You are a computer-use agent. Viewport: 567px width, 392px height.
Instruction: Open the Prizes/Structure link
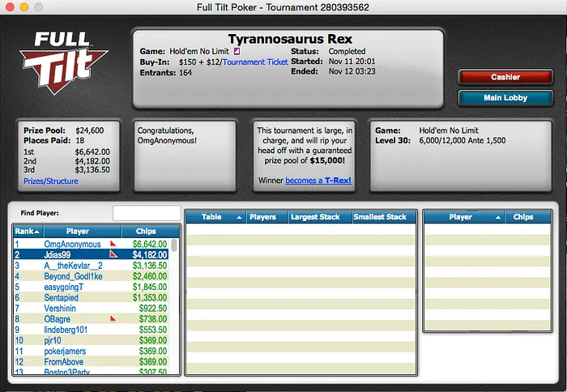[x=45, y=181]
